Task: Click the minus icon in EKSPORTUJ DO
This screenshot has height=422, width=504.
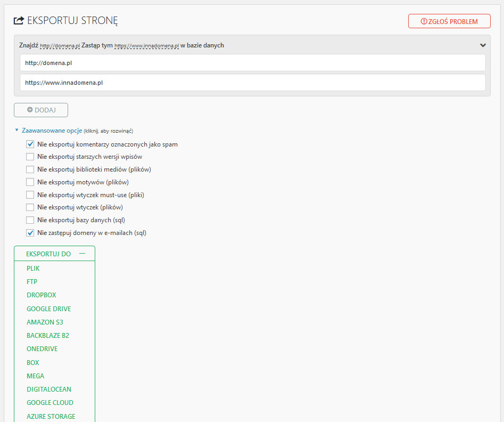Action: point(82,254)
